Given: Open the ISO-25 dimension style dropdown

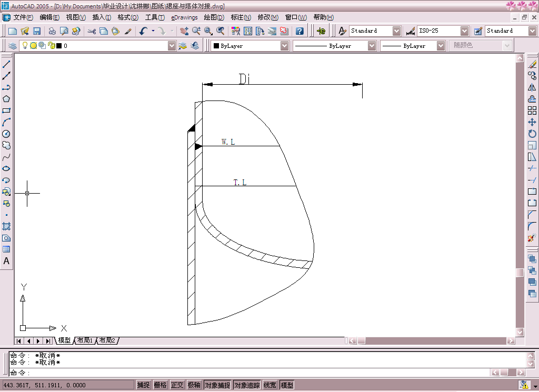Looking at the screenshot, I should point(464,31).
